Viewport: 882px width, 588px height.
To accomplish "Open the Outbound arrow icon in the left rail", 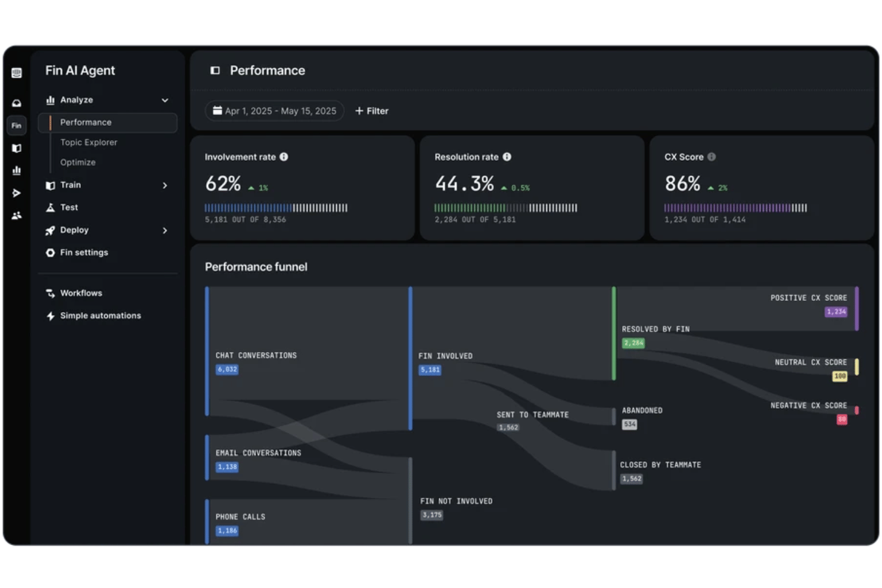I will [x=17, y=193].
